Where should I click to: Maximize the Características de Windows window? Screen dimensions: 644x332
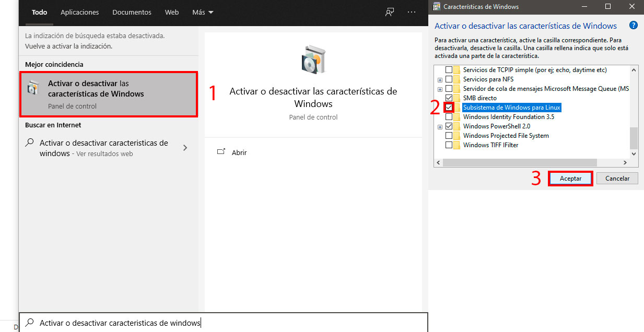tap(607, 7)
